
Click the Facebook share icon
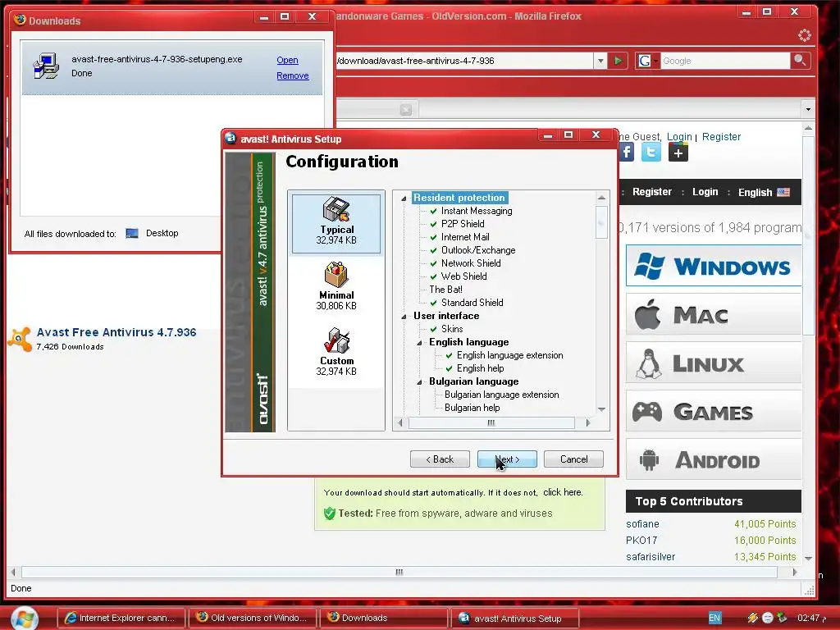626,153
